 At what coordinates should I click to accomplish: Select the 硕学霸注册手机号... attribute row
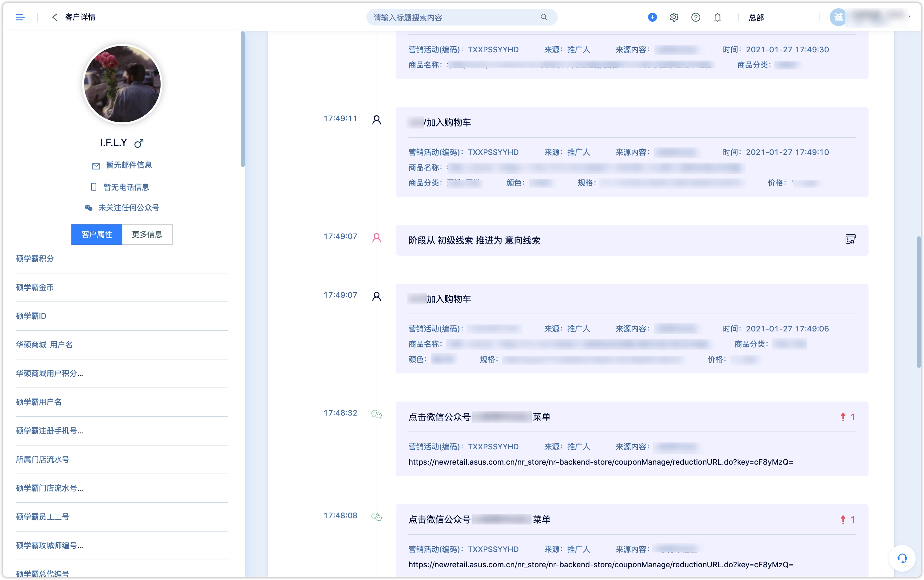122,431
